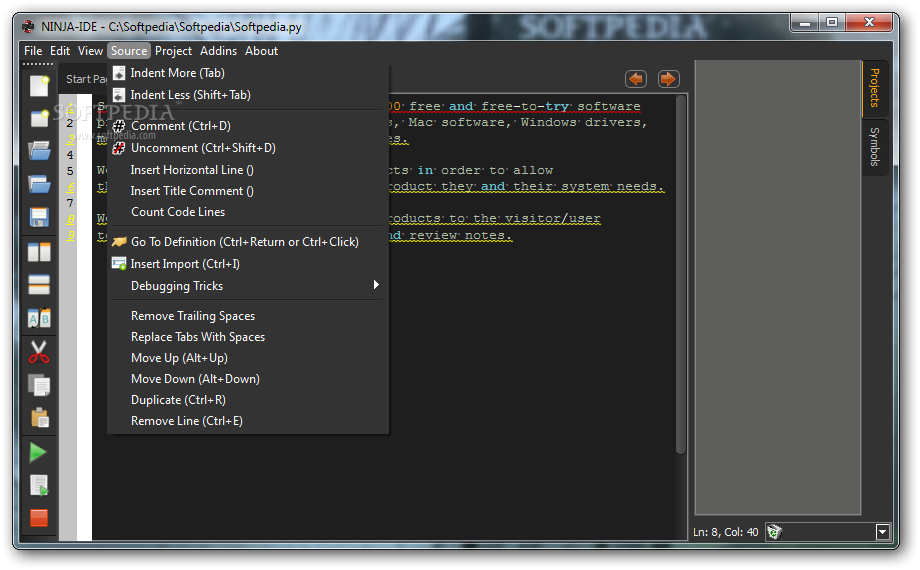Viewport: 920px width, 570px height.
Task: Click the word 'software' in line one
Action: [608, 106]
